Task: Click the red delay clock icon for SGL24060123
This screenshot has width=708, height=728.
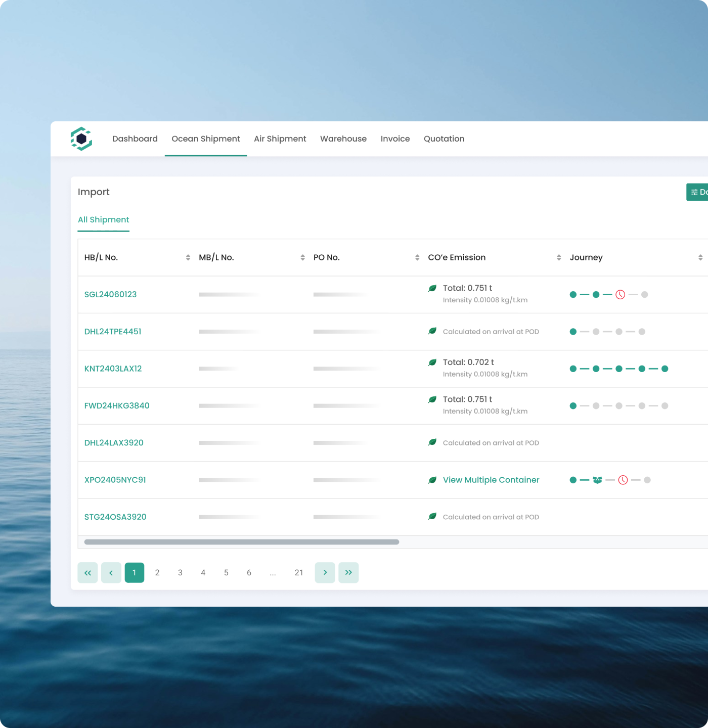Action: [x=620, y=294]
